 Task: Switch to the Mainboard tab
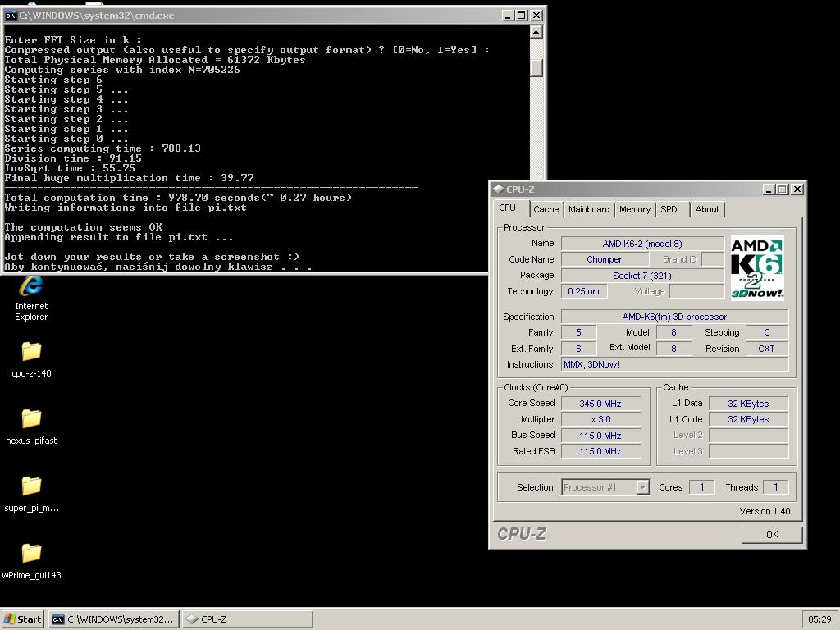pos(589,209)
